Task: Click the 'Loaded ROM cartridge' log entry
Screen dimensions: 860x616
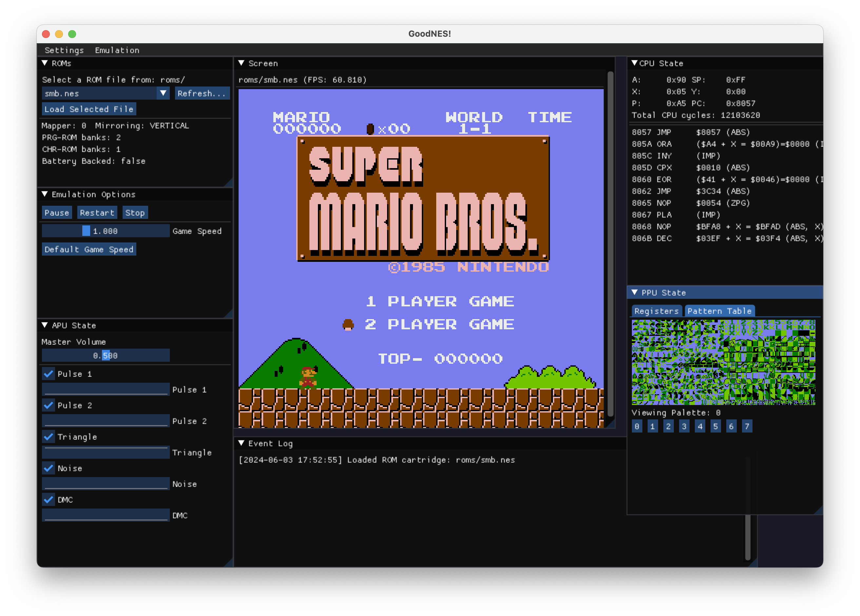Action: tap(377, 460)
